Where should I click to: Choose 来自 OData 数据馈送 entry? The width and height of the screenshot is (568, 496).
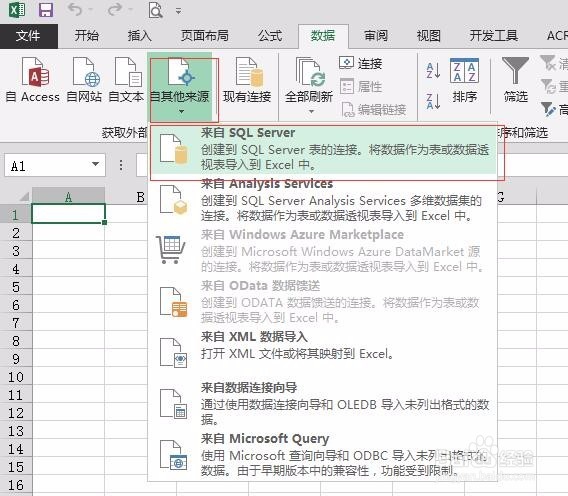323,303
